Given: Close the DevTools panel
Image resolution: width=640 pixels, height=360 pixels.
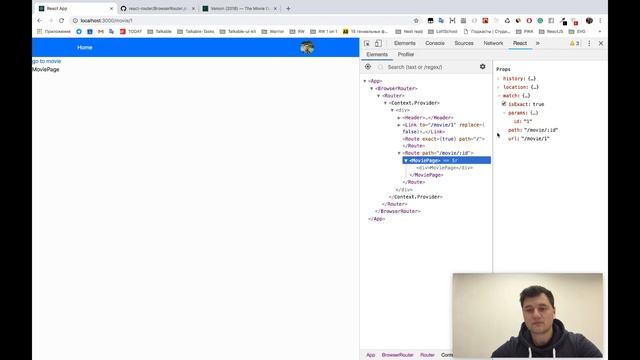Looking at the screenshot, I should click(x=601, y=43).
